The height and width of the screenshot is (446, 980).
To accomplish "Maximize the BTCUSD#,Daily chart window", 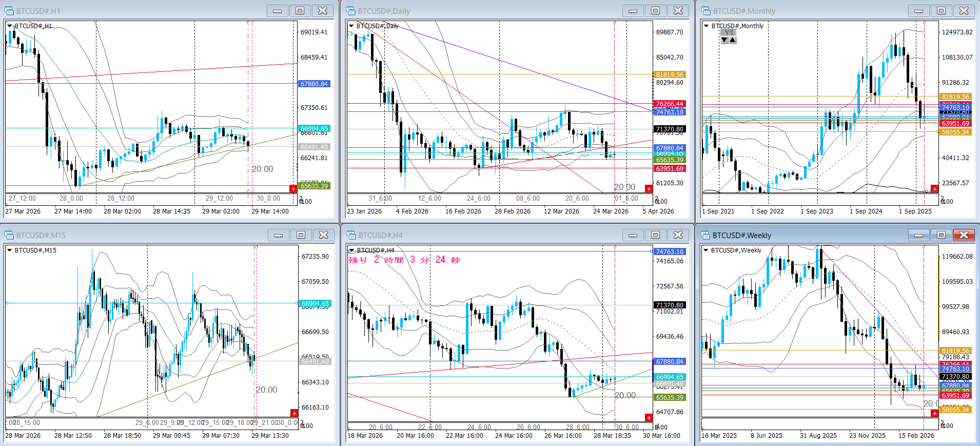I will (655, 11).
